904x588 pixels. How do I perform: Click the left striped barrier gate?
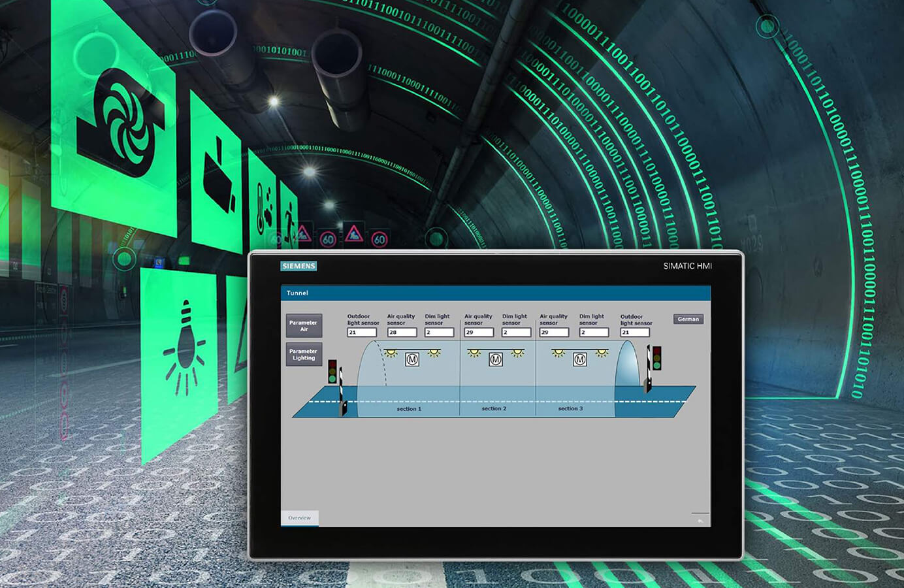pyautogui.click(x=341, y=393)
